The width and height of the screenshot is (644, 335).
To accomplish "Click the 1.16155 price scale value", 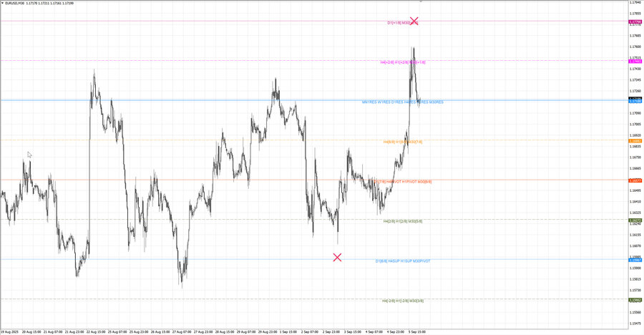I will click(x=635, y=235).
